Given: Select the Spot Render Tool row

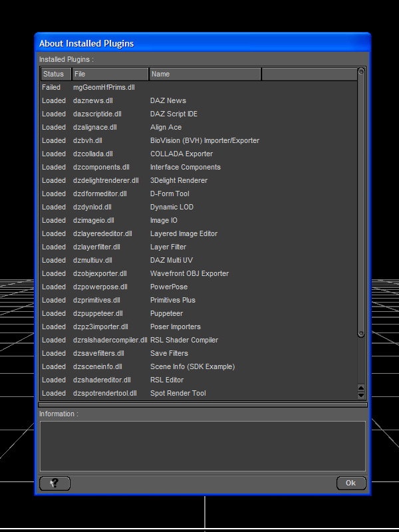Looking at the screenshot, I should click(x=199, y=393).
